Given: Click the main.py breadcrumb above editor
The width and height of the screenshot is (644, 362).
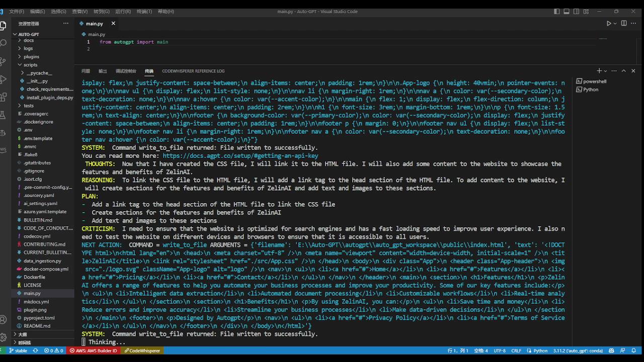Looking at the screenshot, I should (97, 34).
